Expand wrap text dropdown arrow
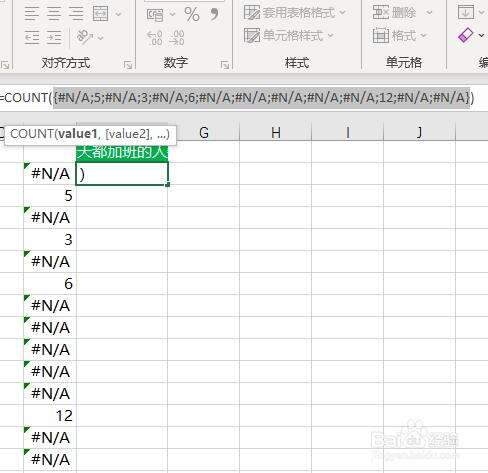This screenshot has width=488, height=473. point(118,14)
